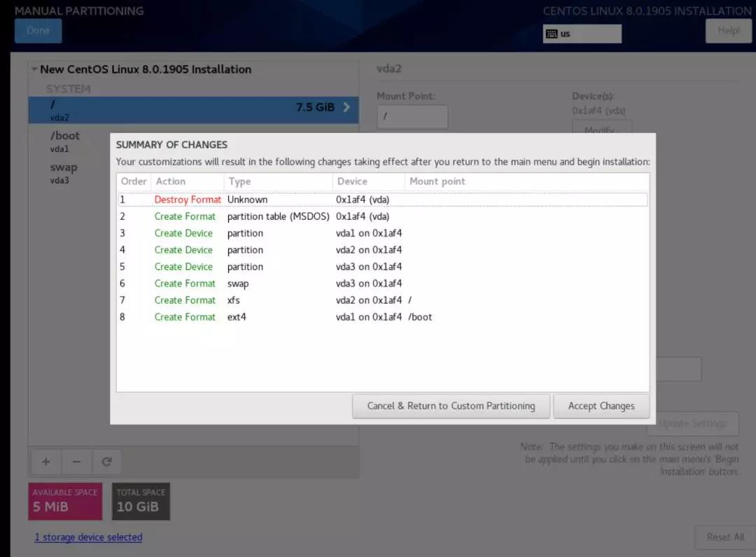Click the Mount Point input field

pos(412,117)
